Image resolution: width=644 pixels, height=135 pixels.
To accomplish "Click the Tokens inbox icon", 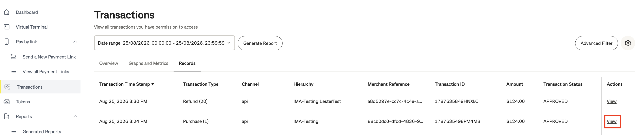I will (7, 102).
